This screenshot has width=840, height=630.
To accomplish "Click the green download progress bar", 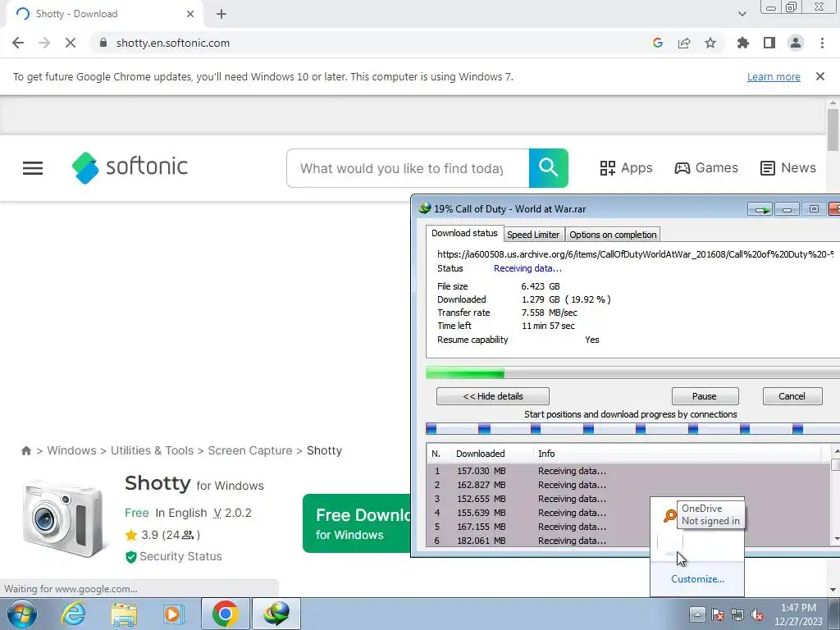I will click(x=632, y=373).
